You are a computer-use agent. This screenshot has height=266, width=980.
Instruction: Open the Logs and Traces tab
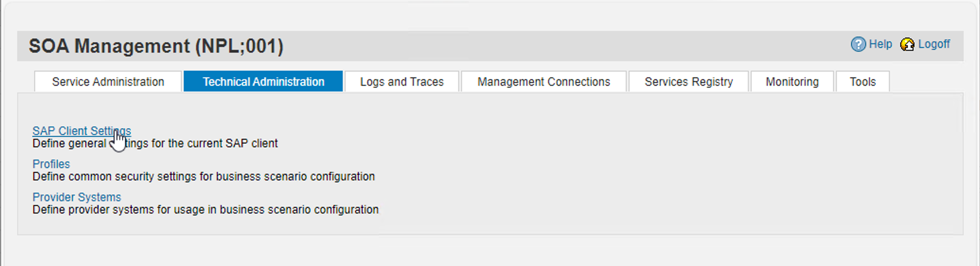click(x=401, y=82)
